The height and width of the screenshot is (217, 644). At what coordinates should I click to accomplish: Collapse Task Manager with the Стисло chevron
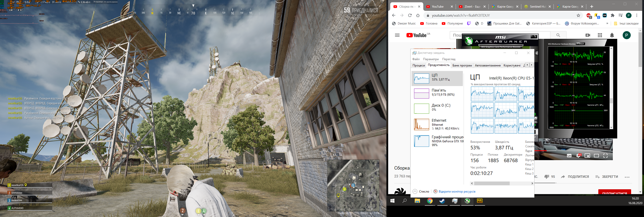415,191
